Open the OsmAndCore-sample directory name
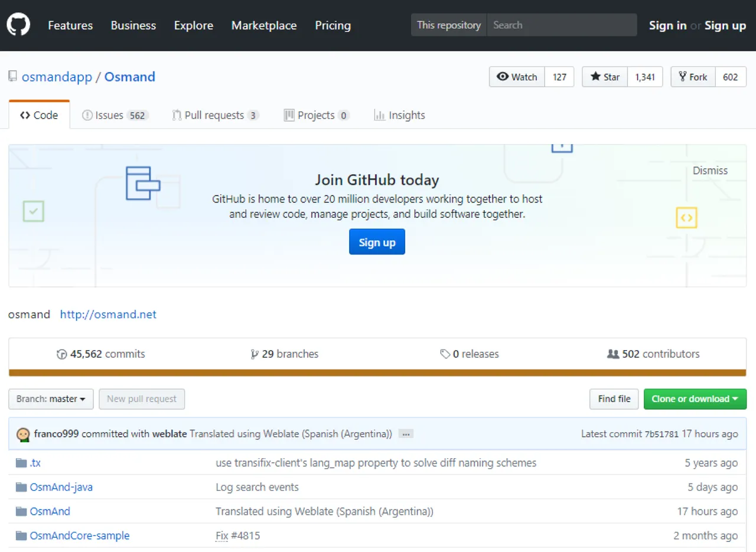756x552 pixels. click(x=80, y=535)
